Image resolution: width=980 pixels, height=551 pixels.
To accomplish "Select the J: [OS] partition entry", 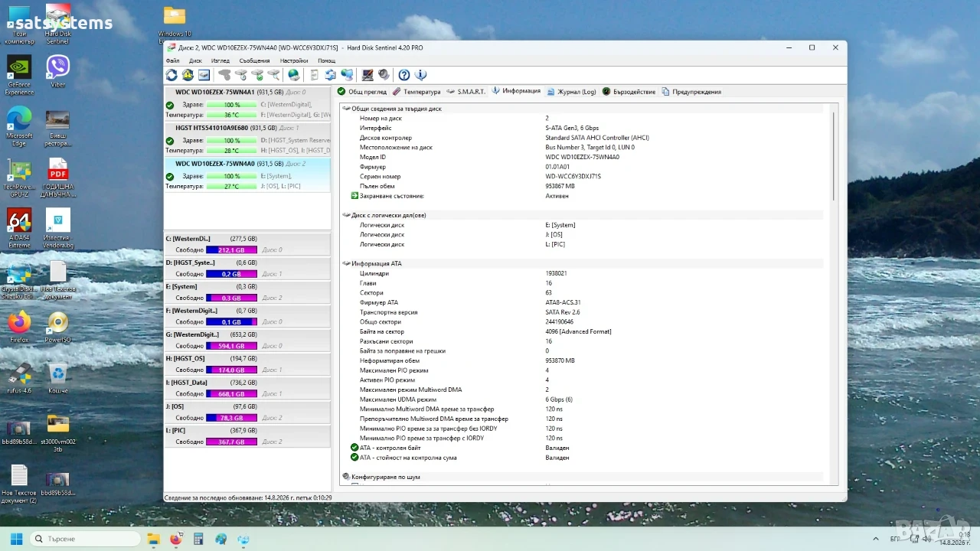I will point(247,412).
